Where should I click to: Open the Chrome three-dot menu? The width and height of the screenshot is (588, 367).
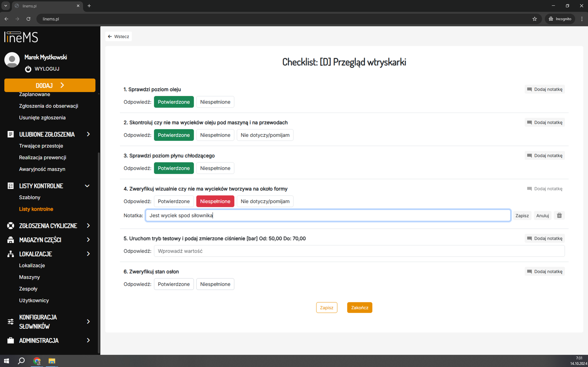(582, 19)
